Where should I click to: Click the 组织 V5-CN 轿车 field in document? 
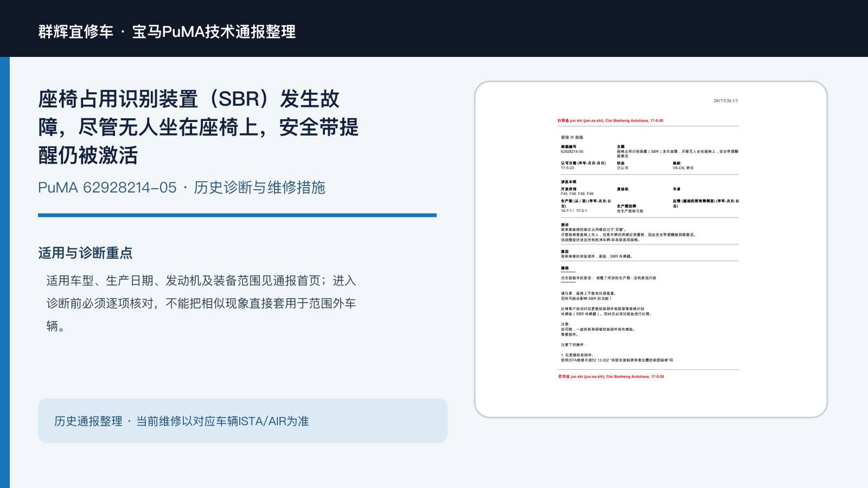pos(684,165)
